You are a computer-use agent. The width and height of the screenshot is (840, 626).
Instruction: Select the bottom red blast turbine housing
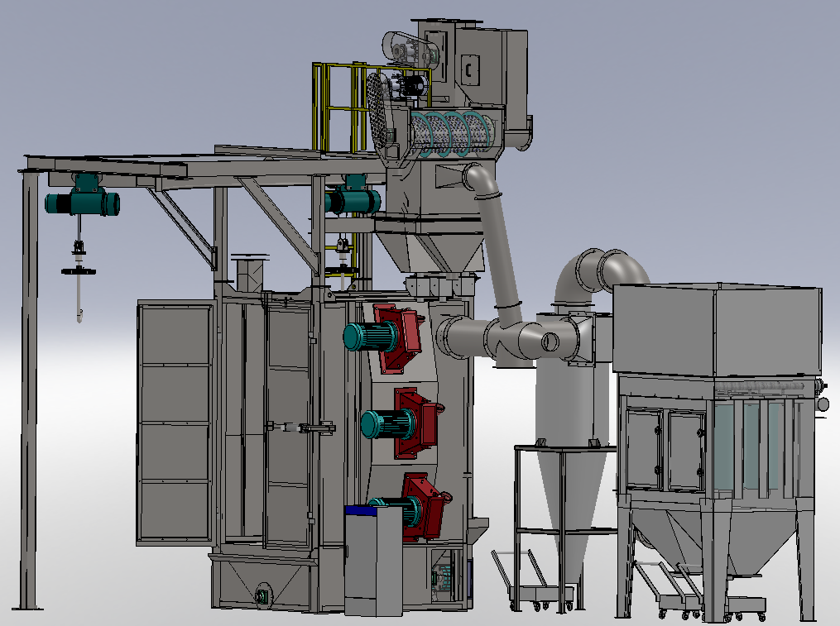[x=425, y=507]
